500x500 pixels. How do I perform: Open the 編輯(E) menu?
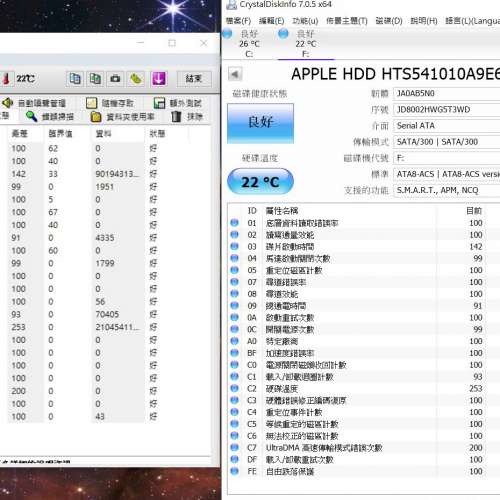click(x=272, y=21)
